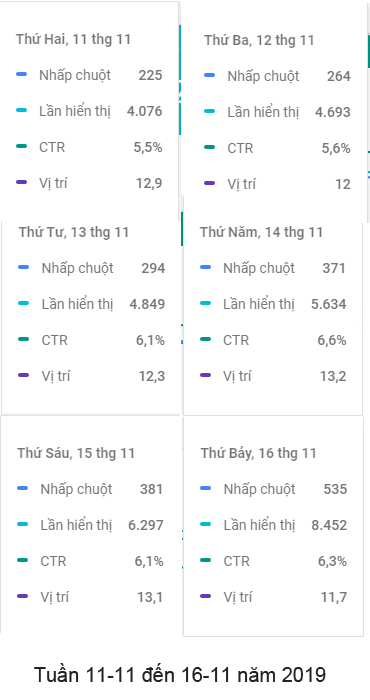
Task: Click the 535 clicks value on Thứ Bảy
Action: click(x=335, y=489)
